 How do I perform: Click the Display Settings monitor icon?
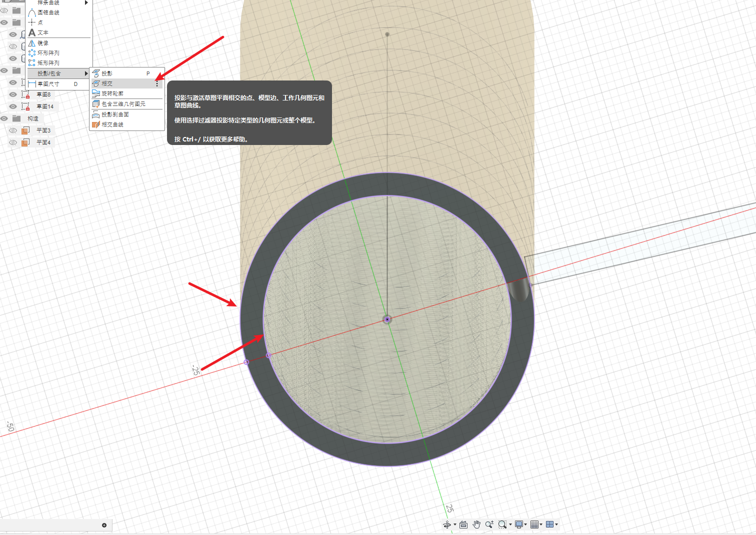pos(519,524)
